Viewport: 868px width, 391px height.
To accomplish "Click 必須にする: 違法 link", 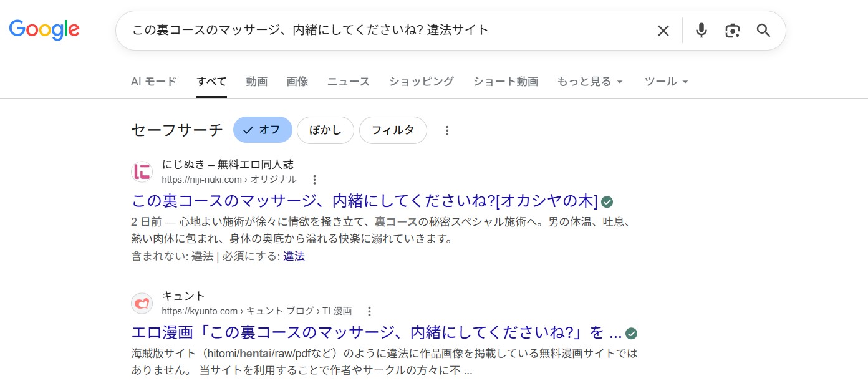I will pos(294,256).
